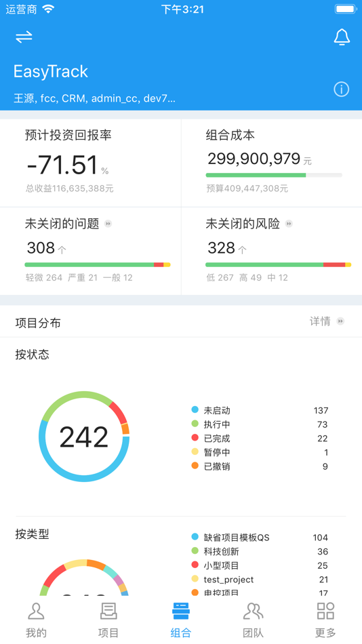Select the 小型项目 legend label

(x=222, y=565)
